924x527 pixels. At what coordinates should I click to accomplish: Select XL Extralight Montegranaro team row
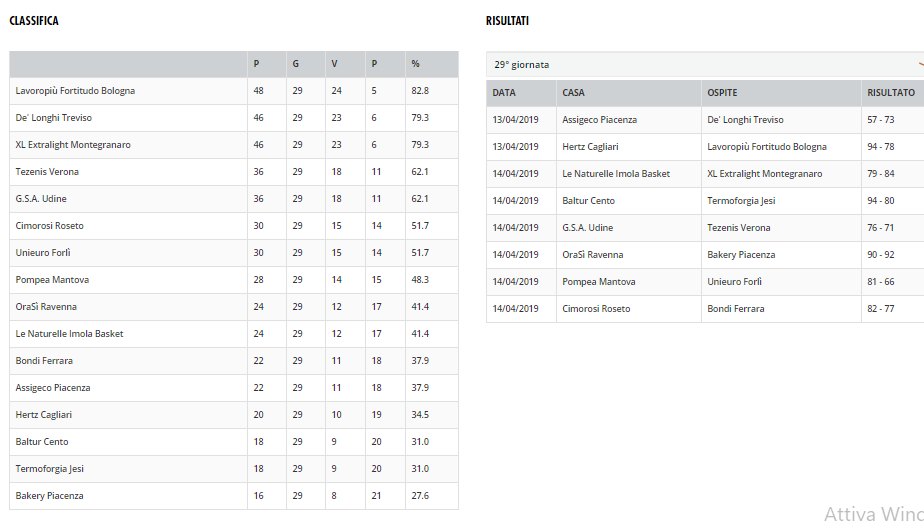pyautogui.click(x=234, y=145)
